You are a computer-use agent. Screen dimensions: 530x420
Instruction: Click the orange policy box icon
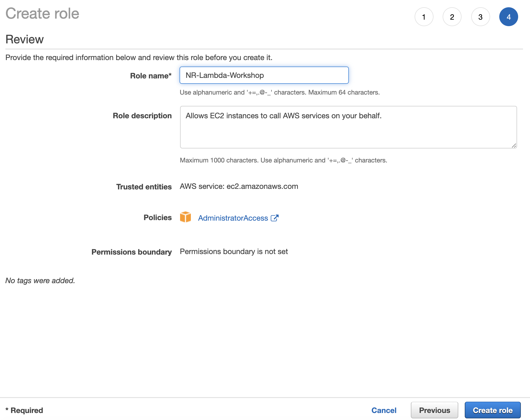185,217
